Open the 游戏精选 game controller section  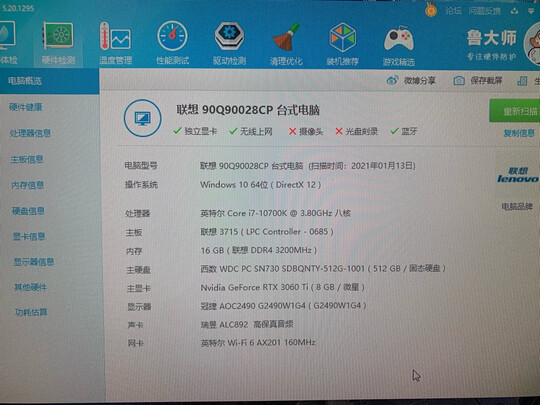(399, 45)
